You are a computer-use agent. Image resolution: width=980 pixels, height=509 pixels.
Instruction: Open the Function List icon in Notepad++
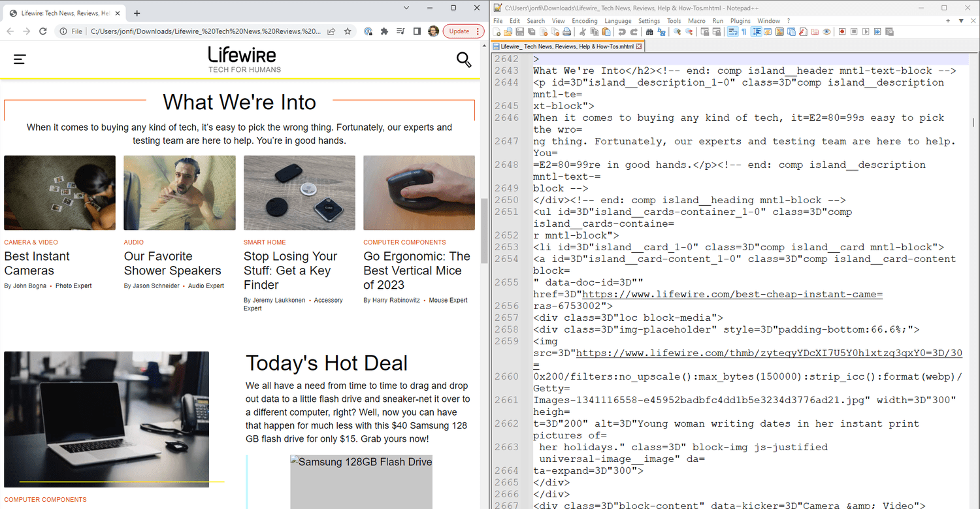pyautogui.click(x=803, y=31)
